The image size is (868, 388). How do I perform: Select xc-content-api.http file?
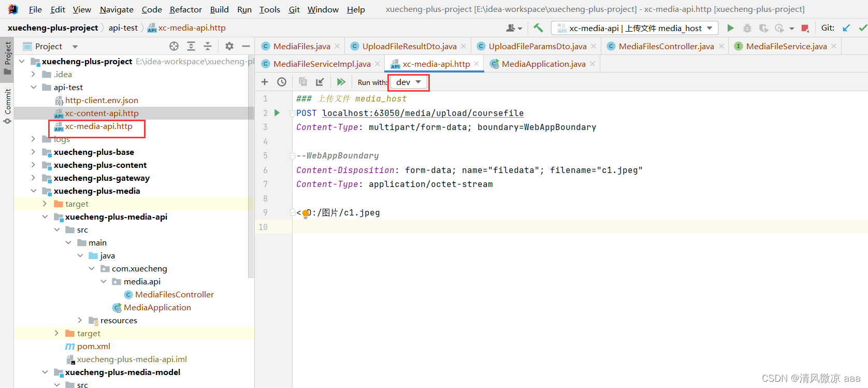[x=102, y=113]
